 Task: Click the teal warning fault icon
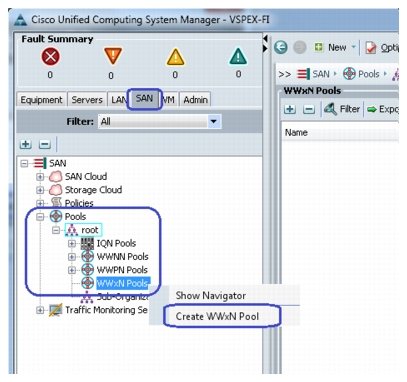(238, 56)
